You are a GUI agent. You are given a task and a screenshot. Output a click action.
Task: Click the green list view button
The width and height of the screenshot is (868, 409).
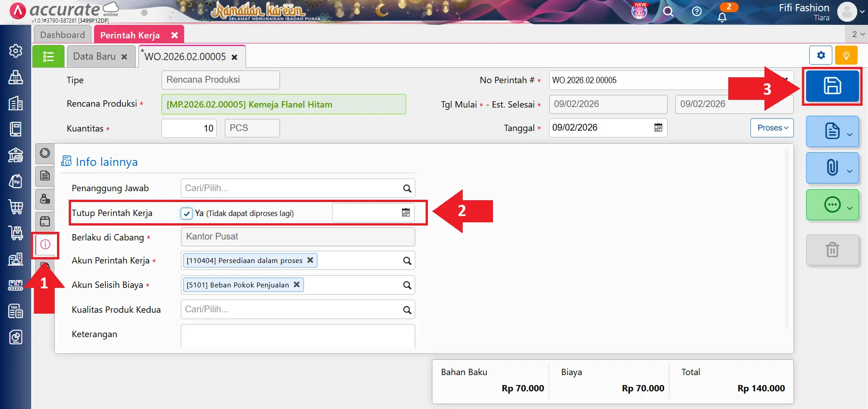point(48,56)
